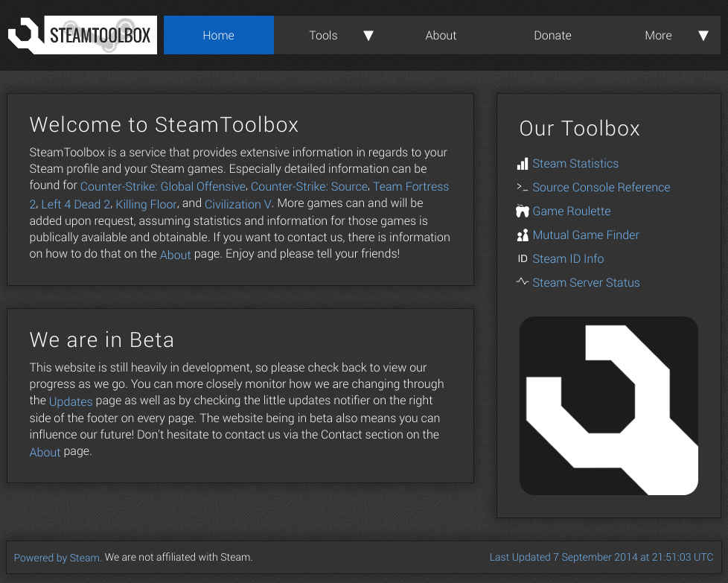Click About link in the Beta paragraph
Screen dimensions: 728x583
click(45, 452)
